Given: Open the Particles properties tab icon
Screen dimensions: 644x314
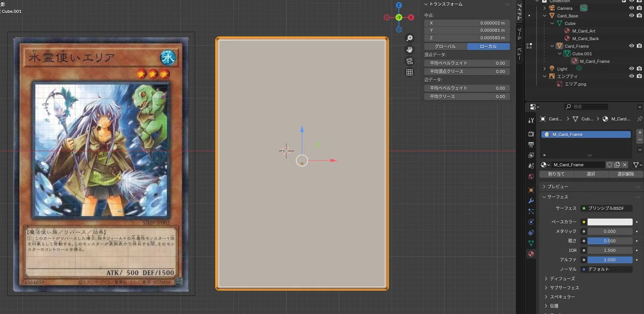Looking at the screenshot, I should (531, 211).
